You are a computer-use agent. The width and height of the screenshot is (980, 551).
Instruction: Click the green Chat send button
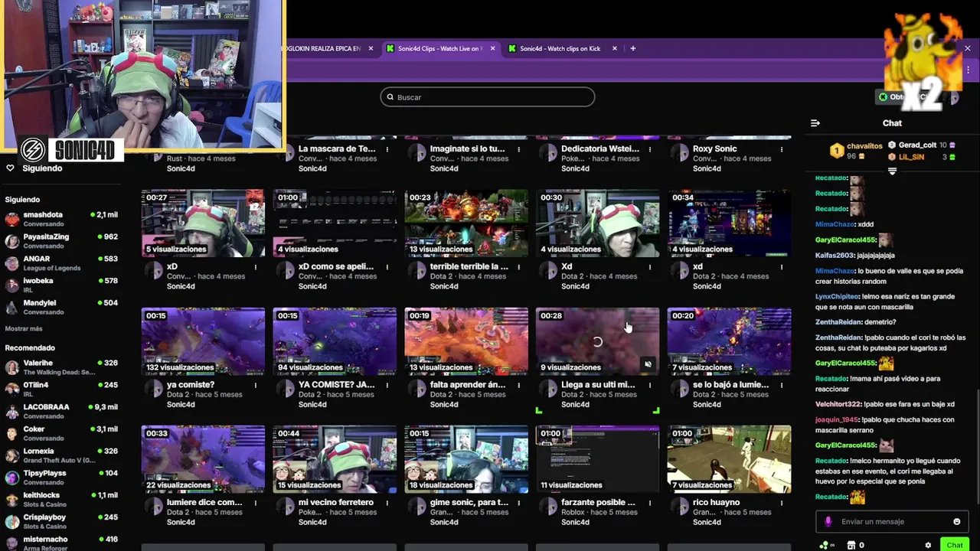[954, 545]
